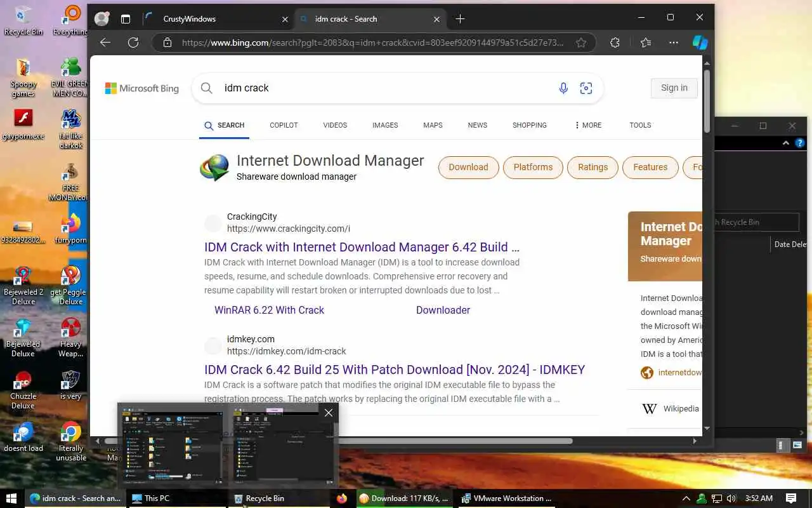The height and width of the screenshot is (508, 812).
Task: Open the NEWS search tab
Action: click(478, 125)
